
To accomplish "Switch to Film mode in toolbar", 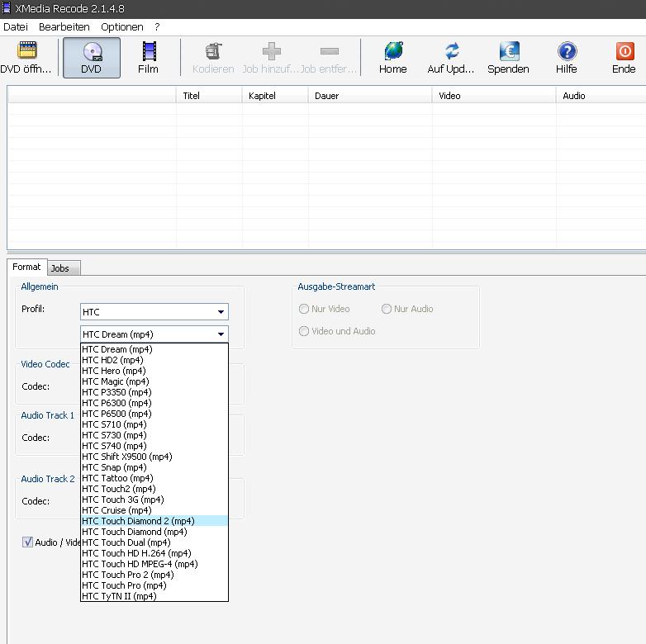I will 149,57.
